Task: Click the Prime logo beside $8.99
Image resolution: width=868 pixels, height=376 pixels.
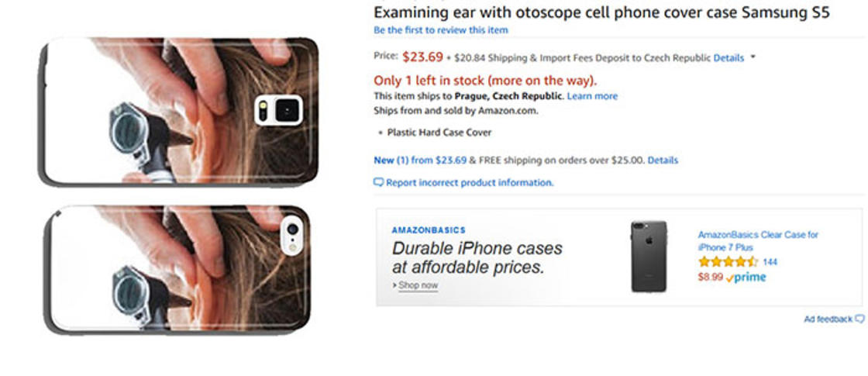Action: (746, 277)
